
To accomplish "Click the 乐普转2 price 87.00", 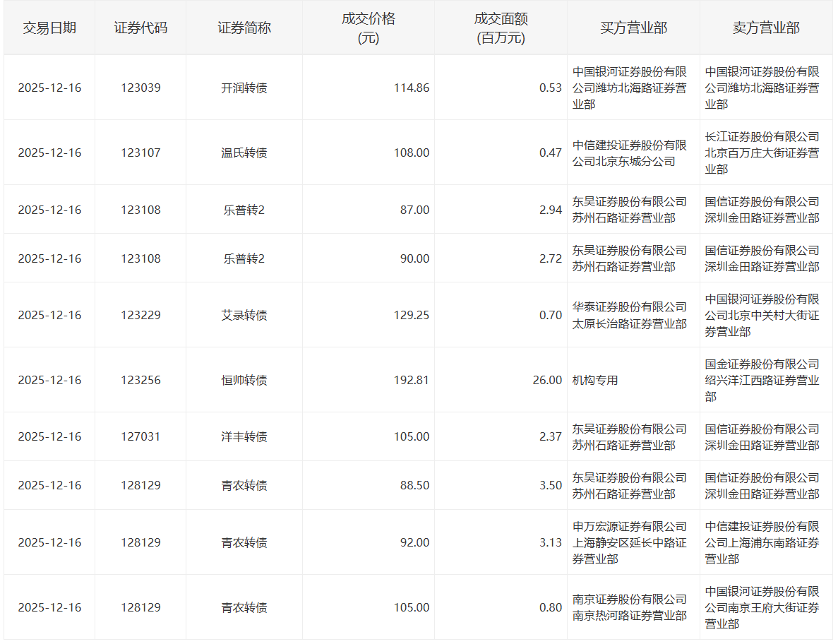I will pos(414,210).
